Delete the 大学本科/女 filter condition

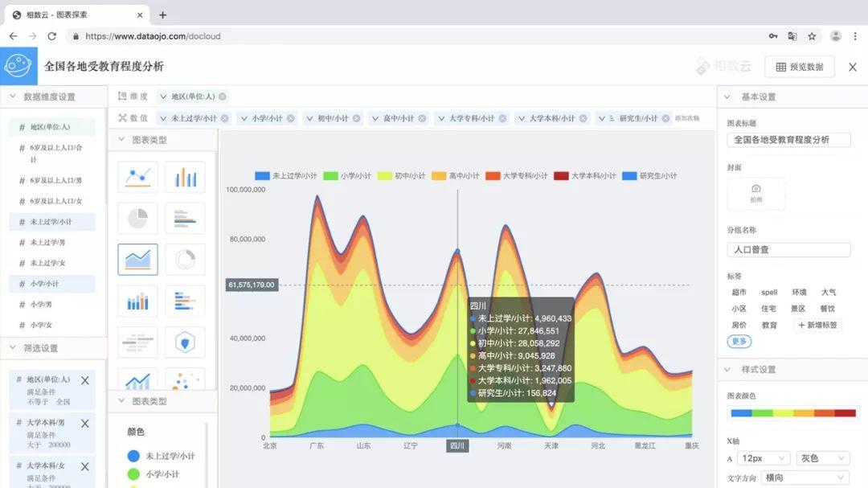[x=84, y=467]
